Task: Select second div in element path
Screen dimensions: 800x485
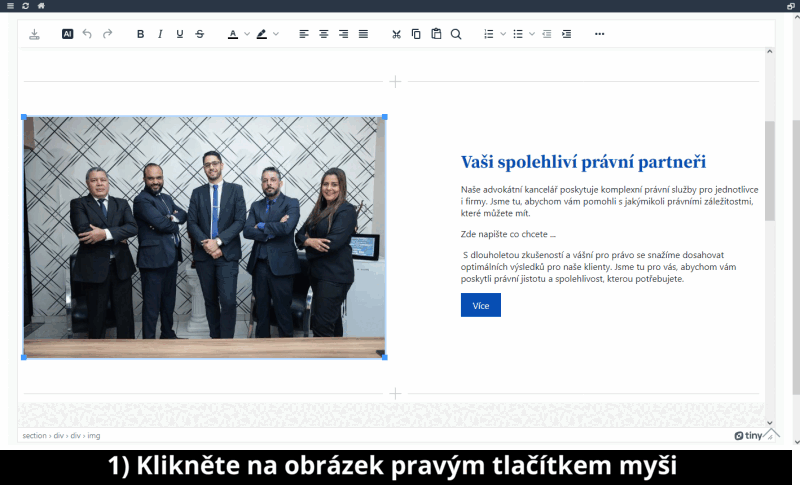Action: [x=76, y=436]
